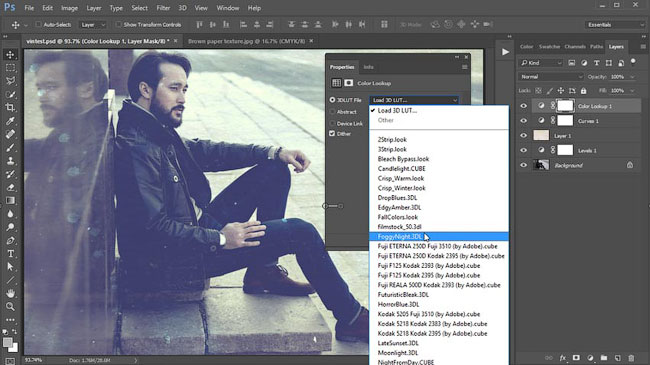The image size is (650, 365).
Task: Open the Kind layer filter dropdown
Action: point(541,63)
